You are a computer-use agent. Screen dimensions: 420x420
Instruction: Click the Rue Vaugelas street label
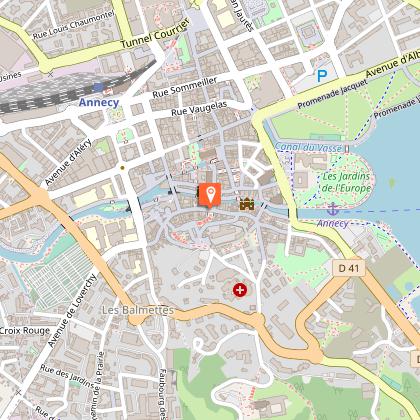(199, 109)
